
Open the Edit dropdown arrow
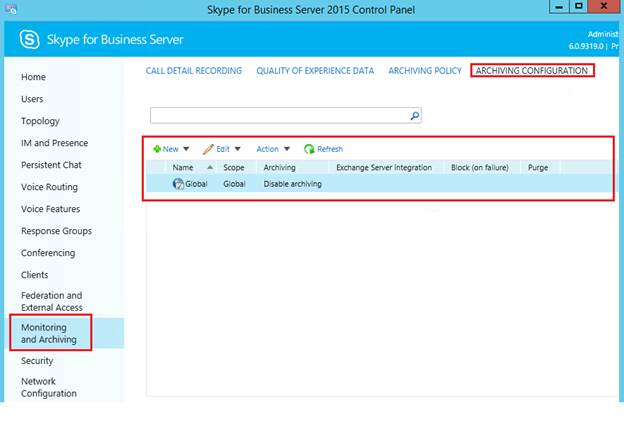click(238, 149)
